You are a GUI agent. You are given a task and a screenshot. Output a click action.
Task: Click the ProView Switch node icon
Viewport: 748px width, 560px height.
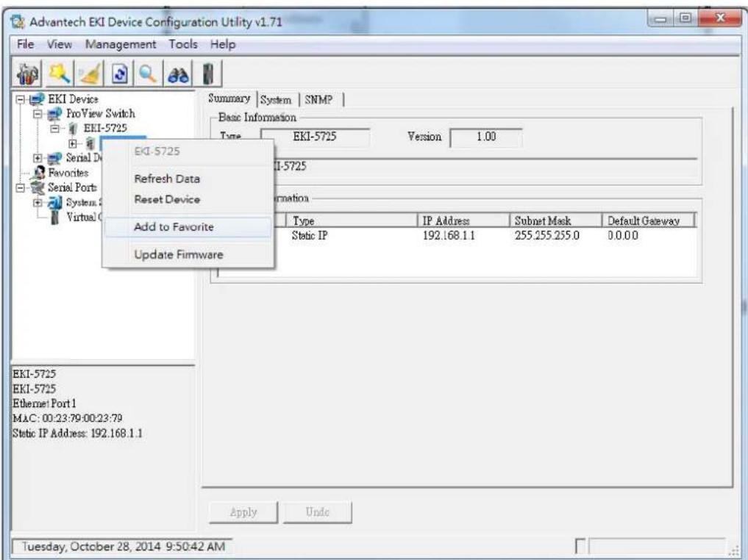[x=55, y=114]
